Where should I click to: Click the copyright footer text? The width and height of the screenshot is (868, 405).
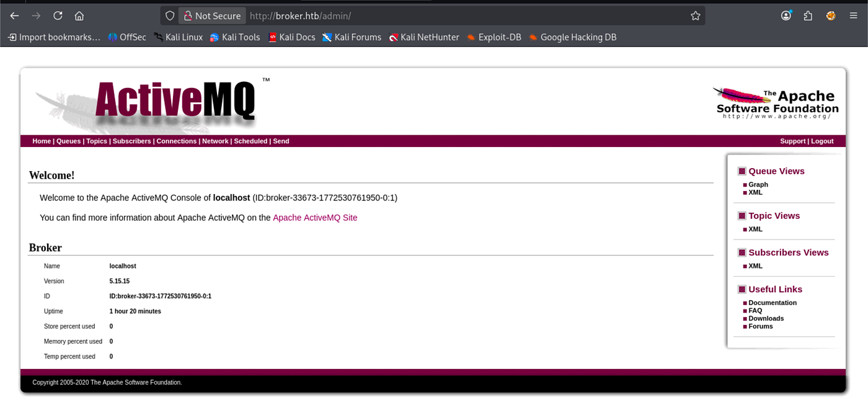pyautogui.click(x=107, y=383)
